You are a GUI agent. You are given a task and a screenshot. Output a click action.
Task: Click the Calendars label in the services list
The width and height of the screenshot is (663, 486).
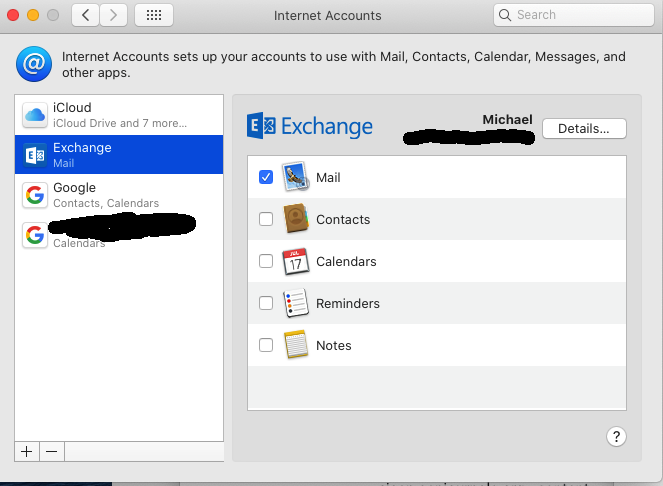[x=346, y=261]
